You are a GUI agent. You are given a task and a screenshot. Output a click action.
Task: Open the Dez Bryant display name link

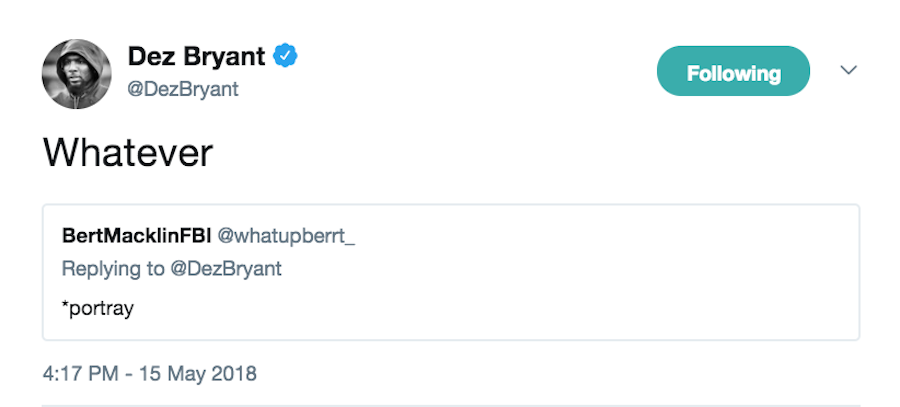[198, 58]
